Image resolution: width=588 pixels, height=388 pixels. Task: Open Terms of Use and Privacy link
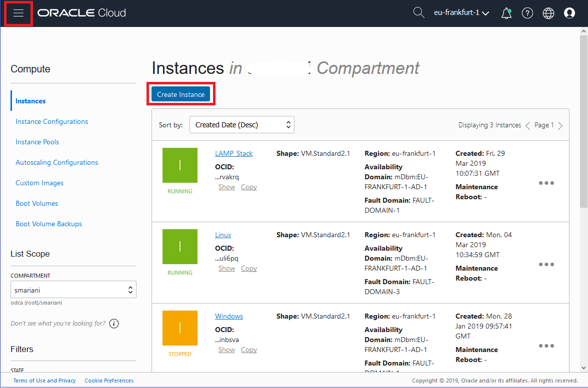click(44, 381)
